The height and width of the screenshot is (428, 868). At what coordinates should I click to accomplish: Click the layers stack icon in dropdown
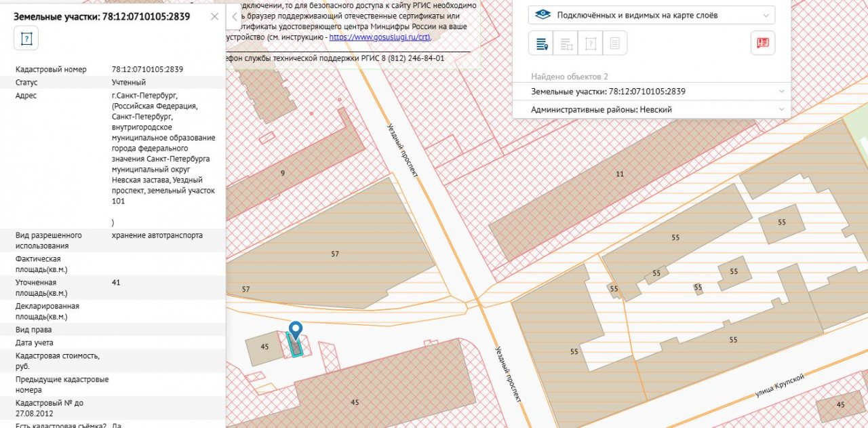(542, 15)
